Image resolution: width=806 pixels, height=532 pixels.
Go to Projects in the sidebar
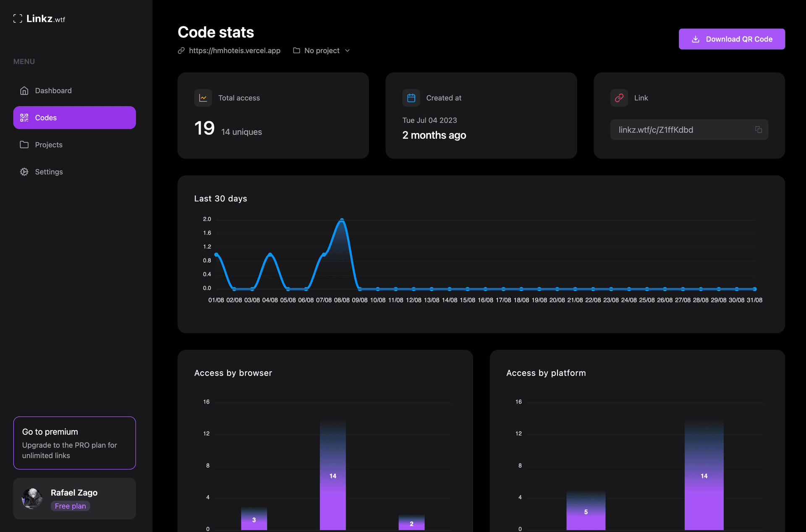[49, 145]
